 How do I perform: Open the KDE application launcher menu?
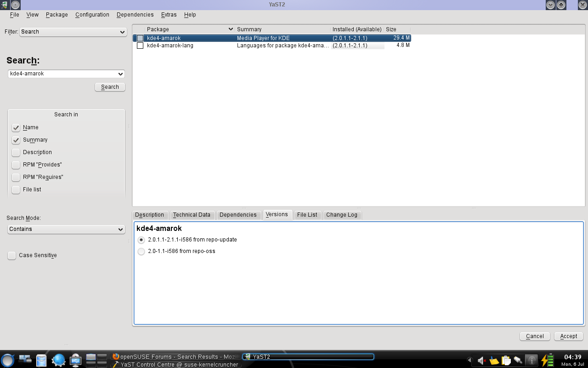[7, 360]
